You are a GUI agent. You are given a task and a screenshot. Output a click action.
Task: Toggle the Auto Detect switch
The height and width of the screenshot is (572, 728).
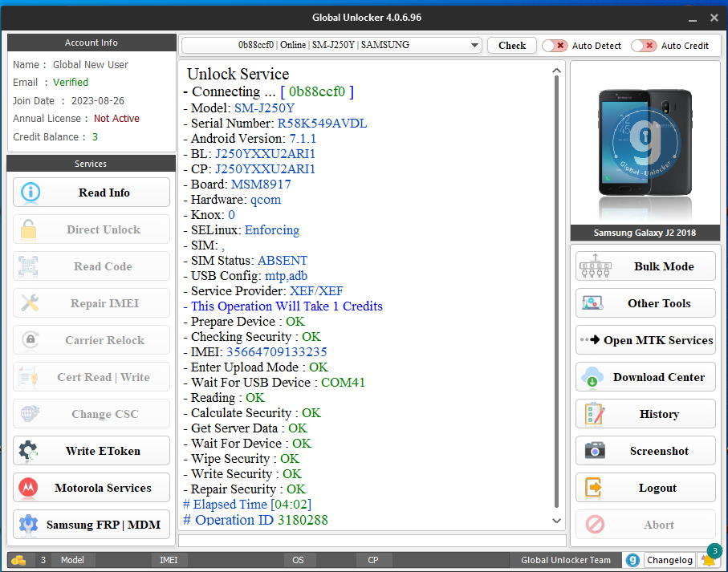[555, 46]
